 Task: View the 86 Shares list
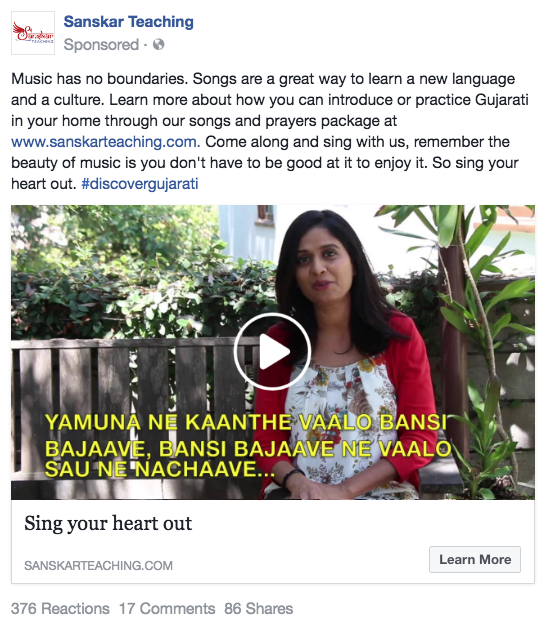[x=259, y=608]
